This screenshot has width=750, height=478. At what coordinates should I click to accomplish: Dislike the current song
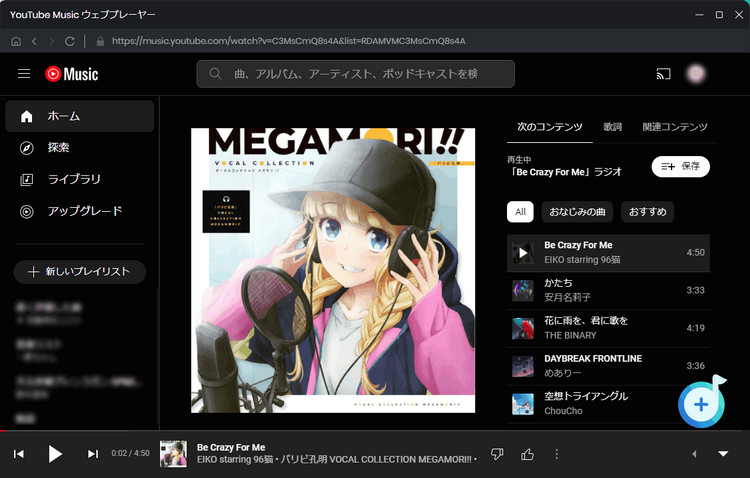click(497, 454)
